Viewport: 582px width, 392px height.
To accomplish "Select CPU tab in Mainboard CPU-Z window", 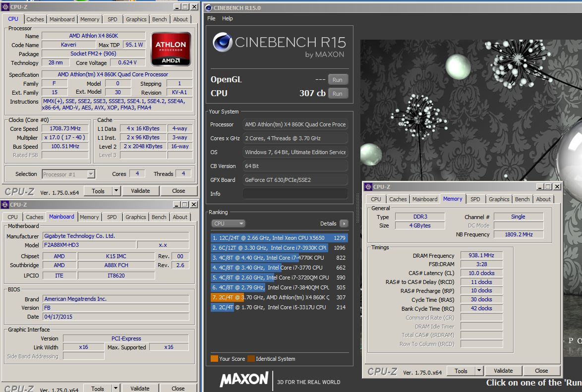I will pyautogui.click(x=12, y=217).
